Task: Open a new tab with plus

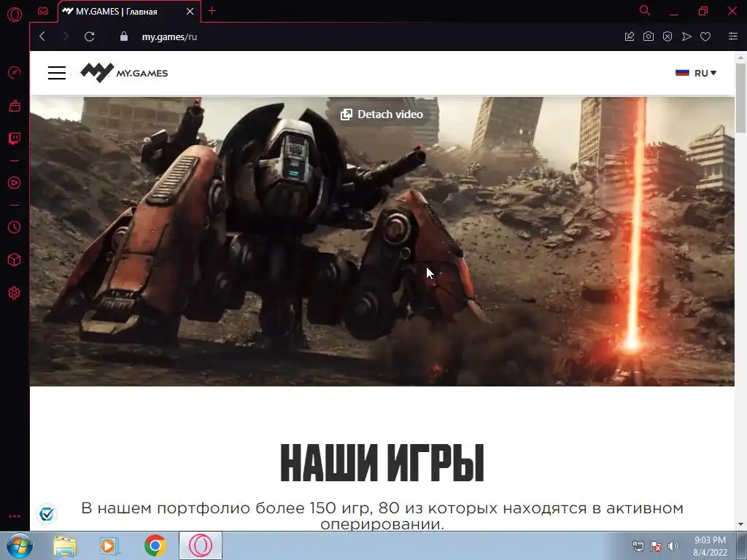Action: pyautogui.click(x=212, y=11)
